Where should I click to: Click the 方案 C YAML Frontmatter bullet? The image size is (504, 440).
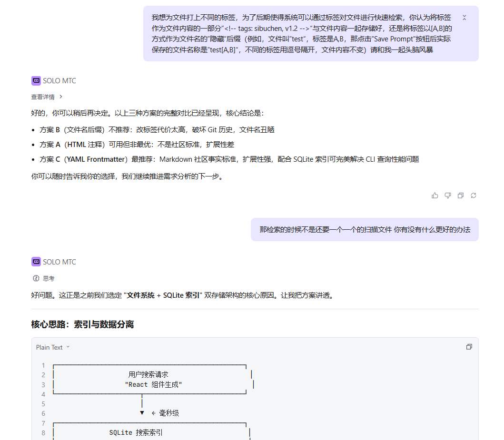tap(228, 159)
